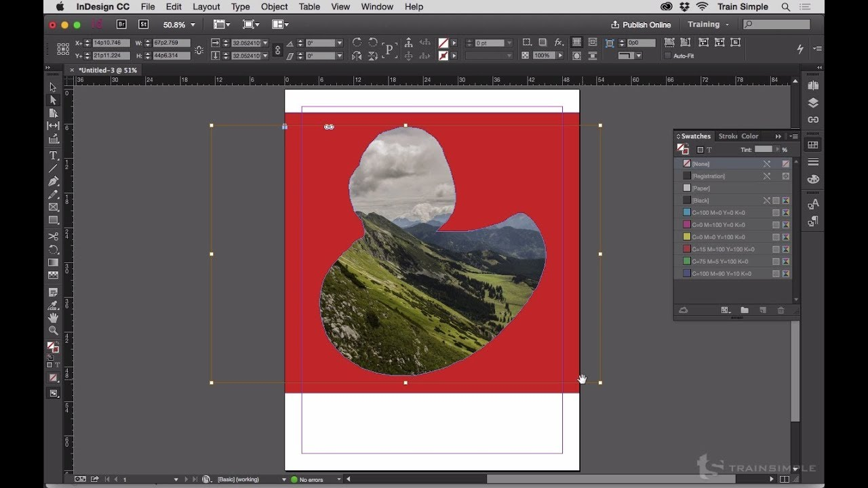Viewport: 868px width, 488px height.
Task: Expand the Swatches panel flyout menu
Action: pos(793,136)
